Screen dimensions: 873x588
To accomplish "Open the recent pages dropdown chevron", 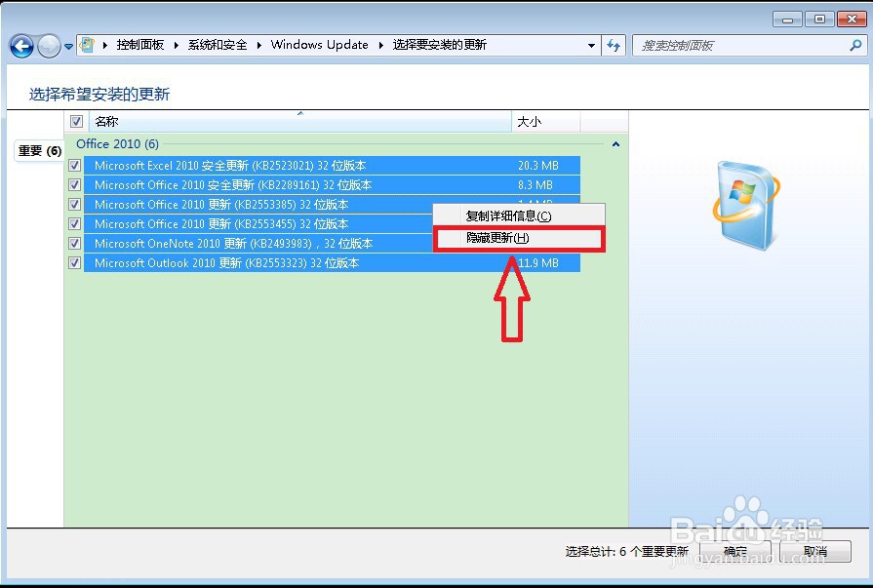I will [x=66, y=45].
